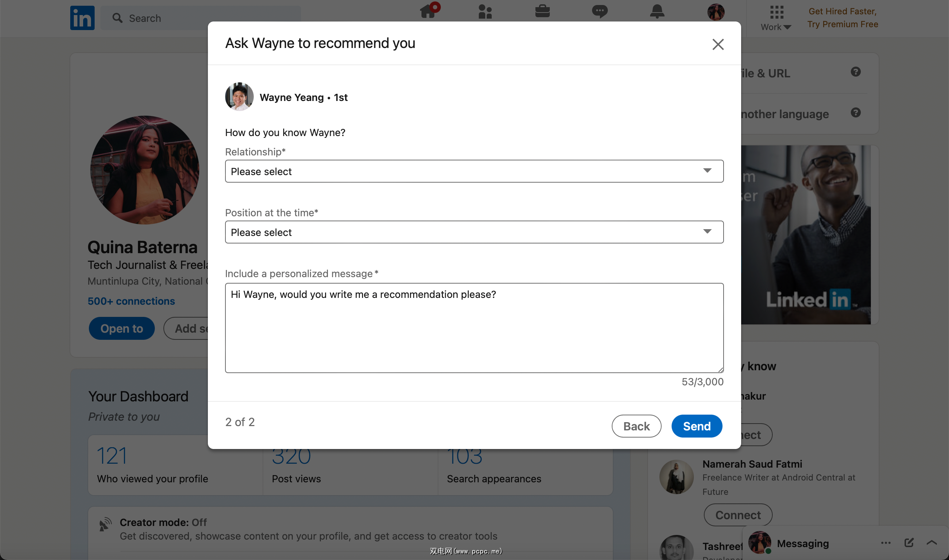Screen dimensions: 949x560
Task: Open the Relationship dropdown
Action: 474,171
